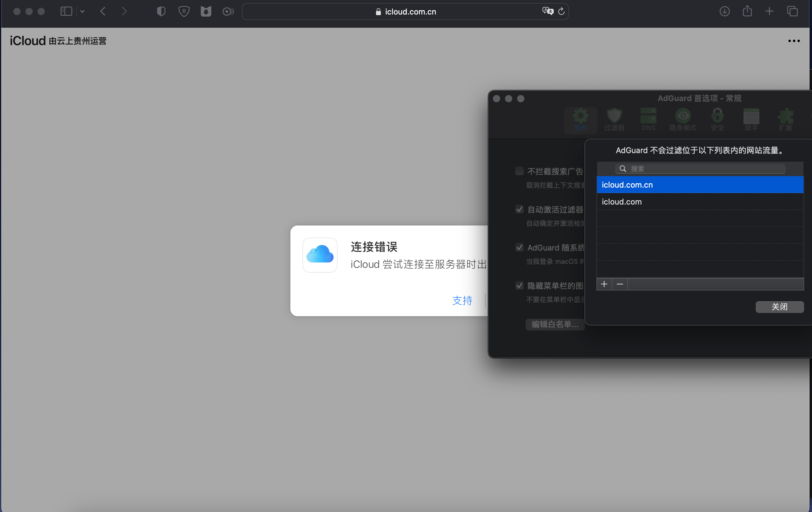Go back in Safari history
The image size is (812, 512).
[103, 11]
